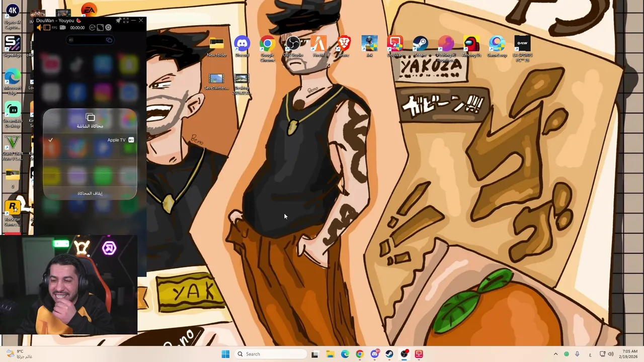
Task: Switch the input language tray indicator
Action: click(589, 354)
